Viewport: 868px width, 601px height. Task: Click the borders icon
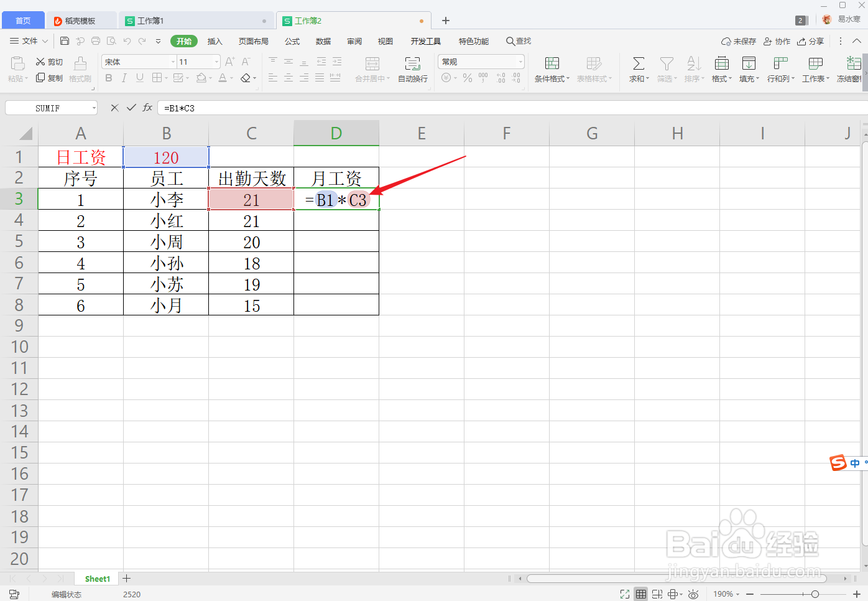click(x=157, y=78)
